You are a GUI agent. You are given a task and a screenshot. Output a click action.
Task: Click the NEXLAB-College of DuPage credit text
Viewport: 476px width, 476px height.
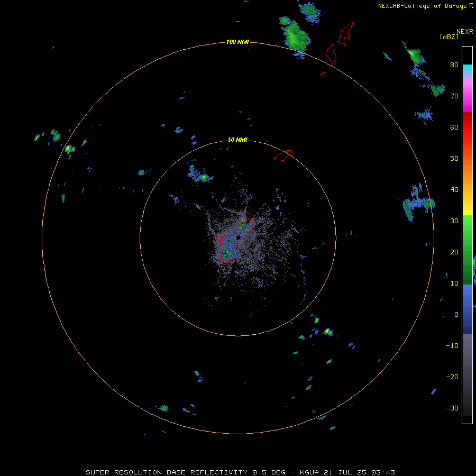pos(422,6)
